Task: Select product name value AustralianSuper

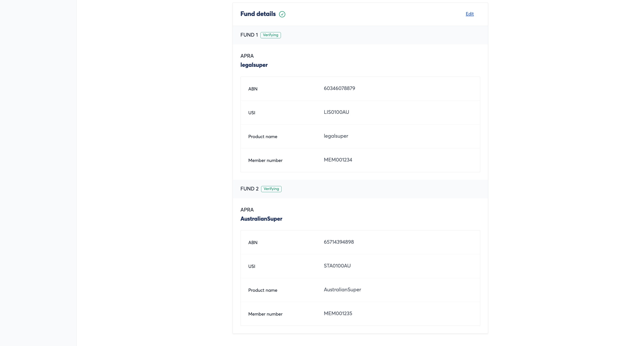Action: click(x=342, y=290)
